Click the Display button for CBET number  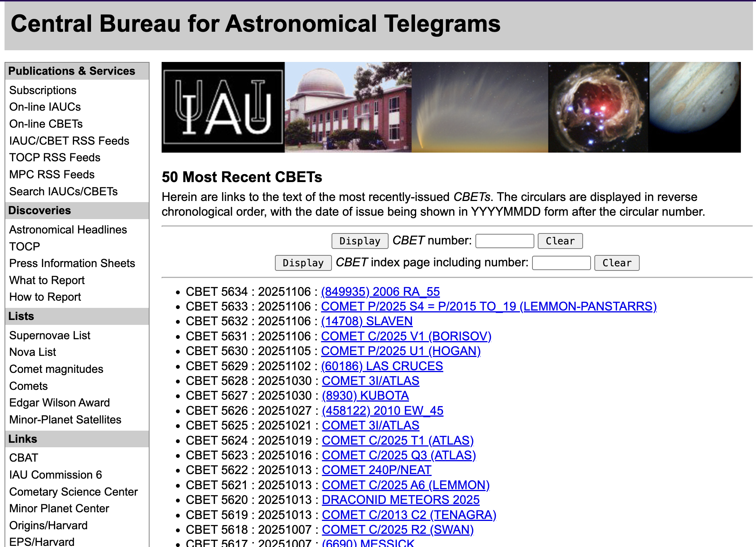click(359, 241)
